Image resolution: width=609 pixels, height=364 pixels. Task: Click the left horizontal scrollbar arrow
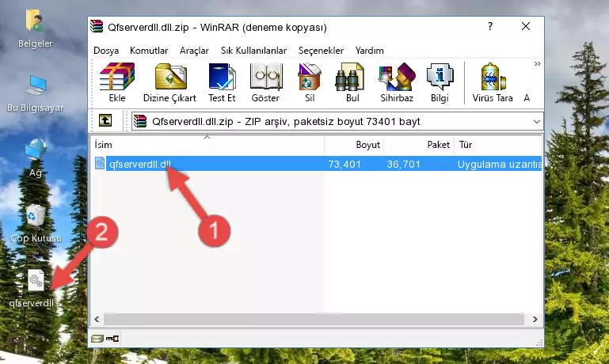(x=97, y=319)
